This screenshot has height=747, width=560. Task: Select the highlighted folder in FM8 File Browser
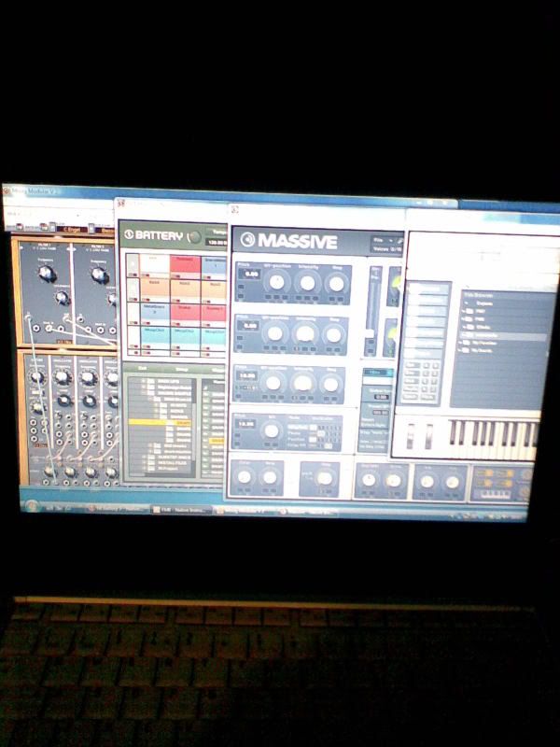[503, 335]
